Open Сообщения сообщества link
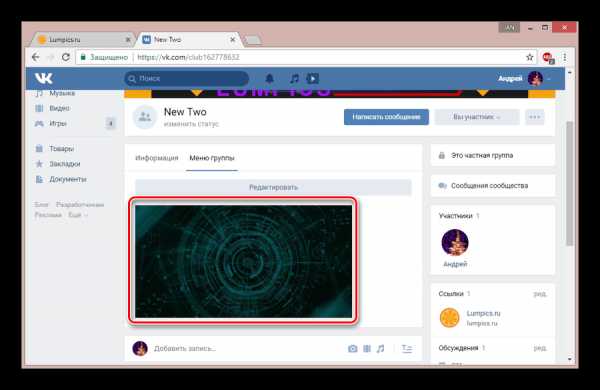Screen dimensions: 600x390 [x=489, y=186]
